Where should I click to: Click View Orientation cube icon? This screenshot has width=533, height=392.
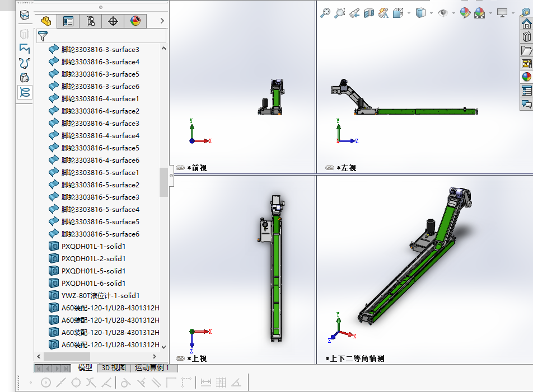click(398, 13)
